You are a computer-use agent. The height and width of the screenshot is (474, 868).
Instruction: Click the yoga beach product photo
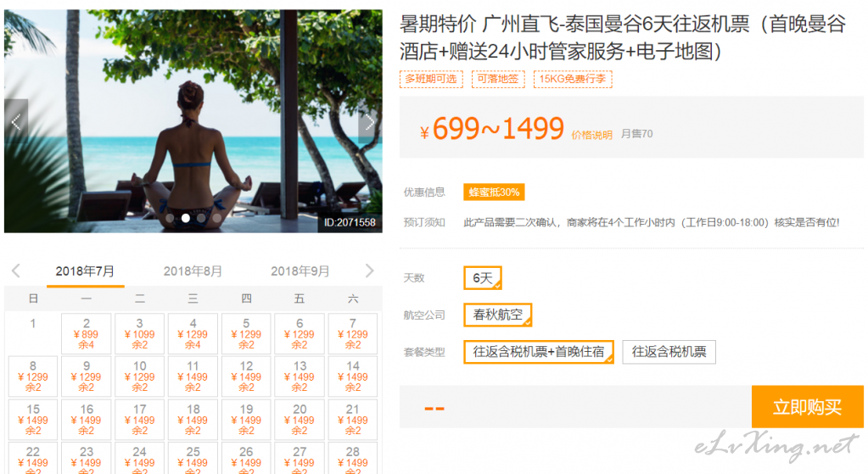click(193, 121)
